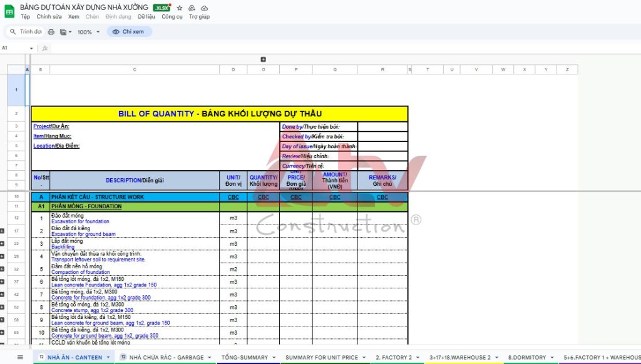641x364 pixels.
Task: Toggle the 'Chỉ xem' view-only mode button
Action: [x=129, y=32]
